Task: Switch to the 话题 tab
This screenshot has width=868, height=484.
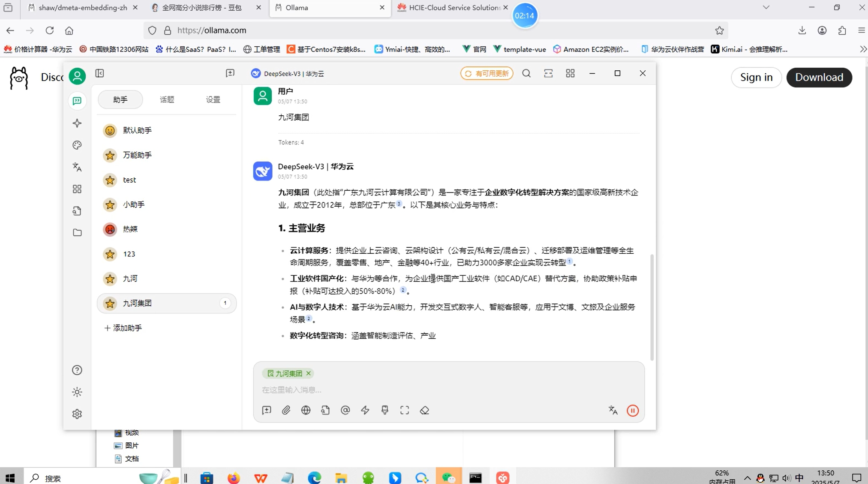Action: pyautogui.click(x=167, y=99)
